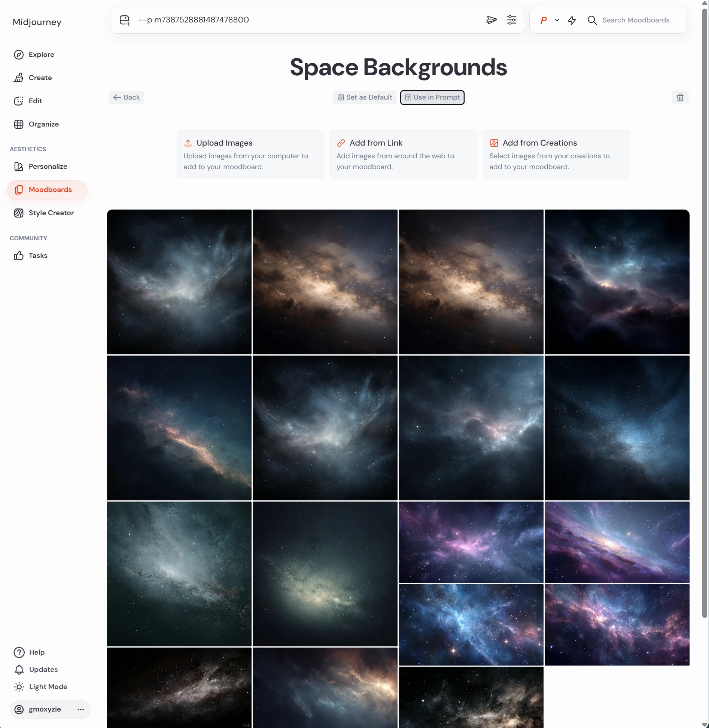
Task: Select the Moodboards sidebar item
Action: click(x=47, y=190)
